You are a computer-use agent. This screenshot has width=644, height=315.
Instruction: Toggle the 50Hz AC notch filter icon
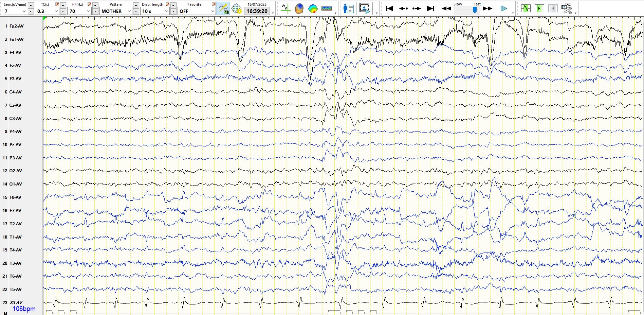223,8
